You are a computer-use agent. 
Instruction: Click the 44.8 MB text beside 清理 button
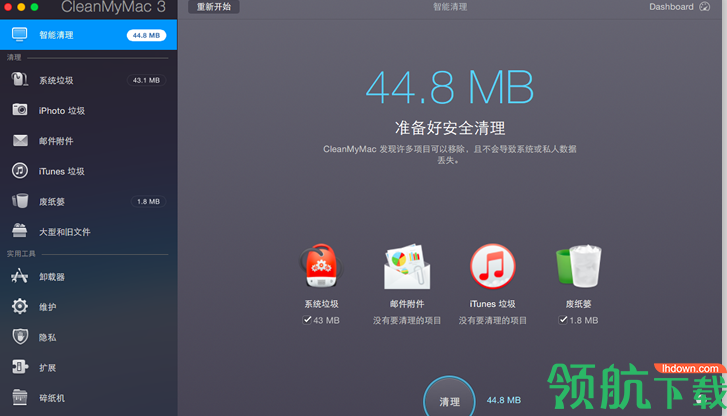504,400
